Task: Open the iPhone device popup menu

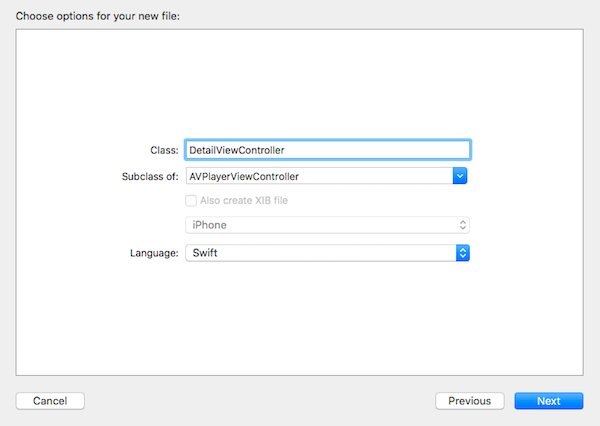Action: 328,225
